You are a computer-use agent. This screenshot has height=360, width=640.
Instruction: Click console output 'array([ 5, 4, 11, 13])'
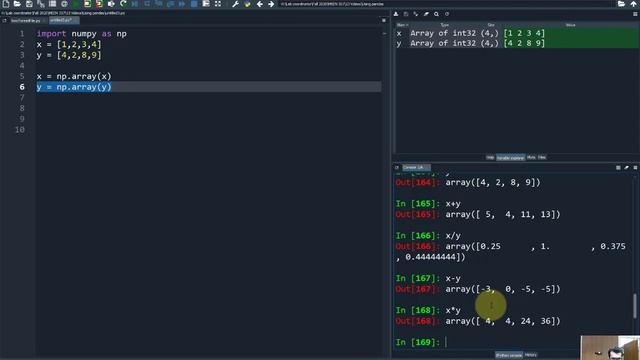tap(503, 214)
